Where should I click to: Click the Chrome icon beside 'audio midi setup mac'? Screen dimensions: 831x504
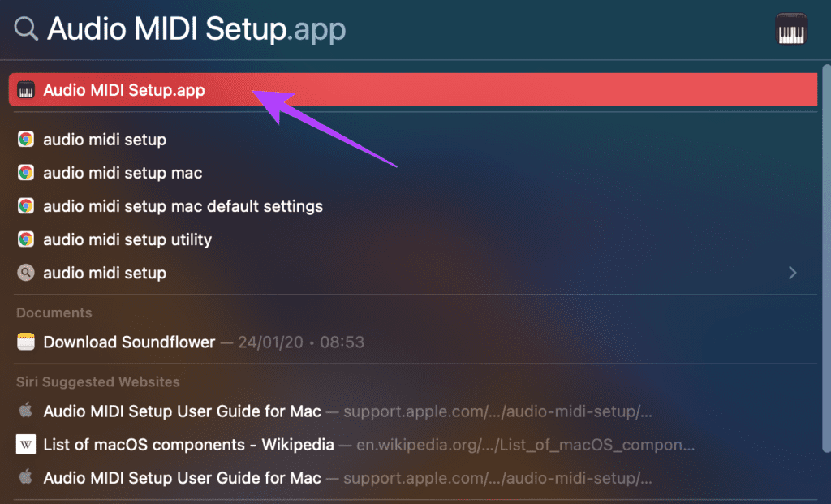25,173
